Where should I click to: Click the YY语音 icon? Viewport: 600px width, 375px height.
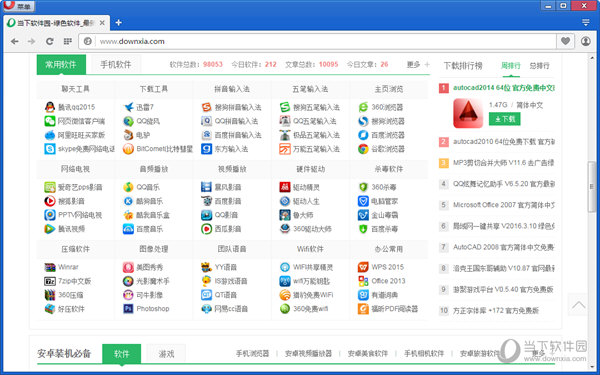pos(207,267)
